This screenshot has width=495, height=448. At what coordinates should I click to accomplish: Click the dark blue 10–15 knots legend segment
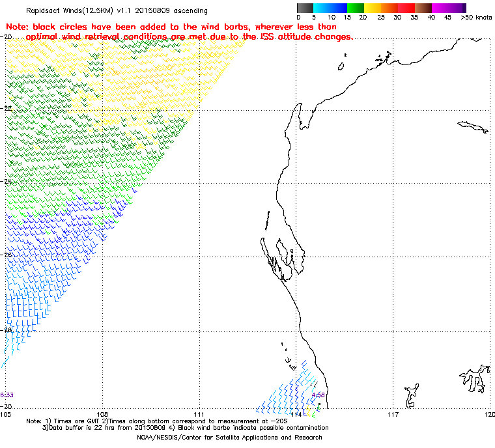(339, 8)
